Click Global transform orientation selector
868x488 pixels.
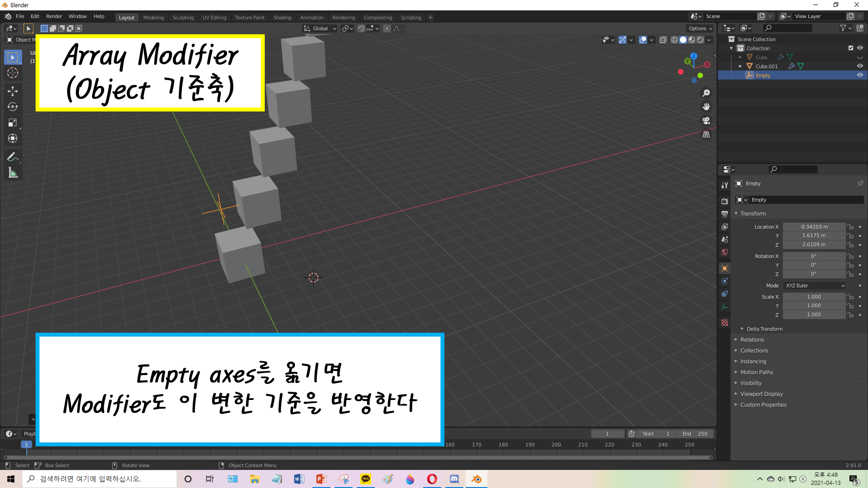[x=320, y=29]
